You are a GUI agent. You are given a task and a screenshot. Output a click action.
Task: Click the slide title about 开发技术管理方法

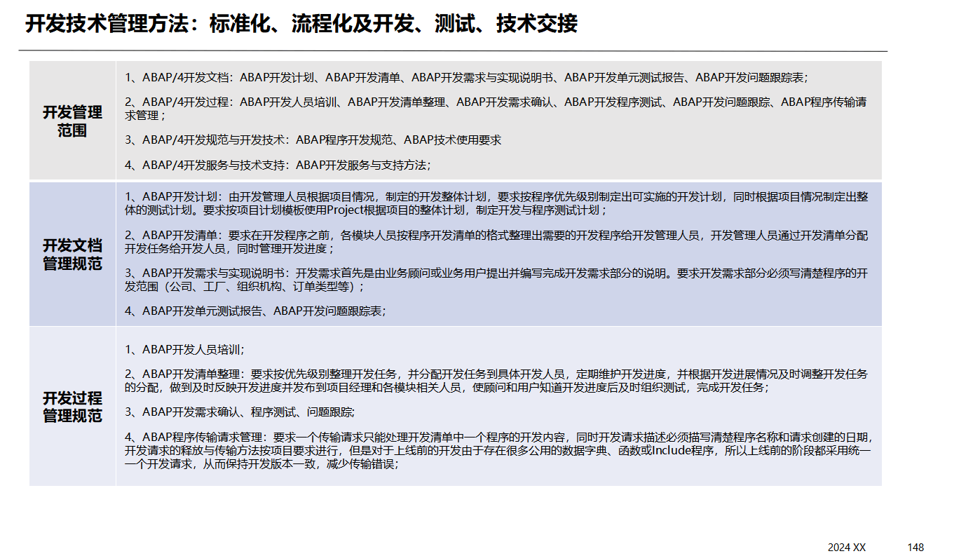301,24
